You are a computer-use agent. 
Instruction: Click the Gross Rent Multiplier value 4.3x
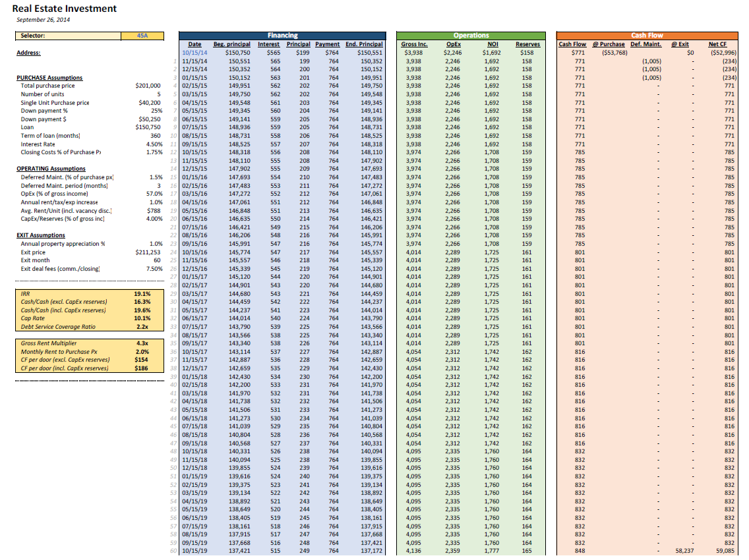pos(142,343)
